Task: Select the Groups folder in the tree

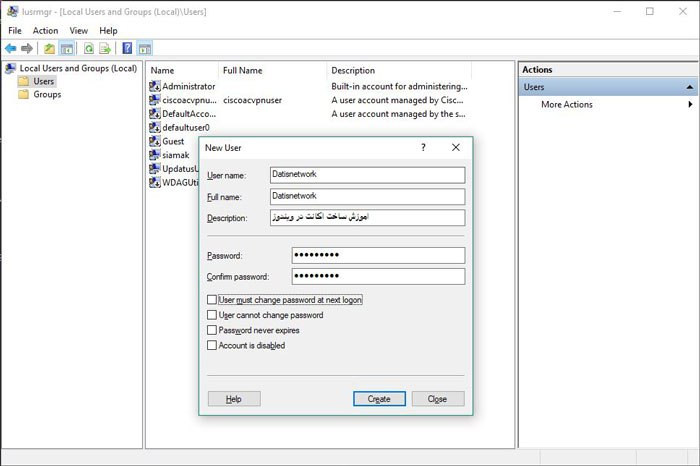Action: 47,95
